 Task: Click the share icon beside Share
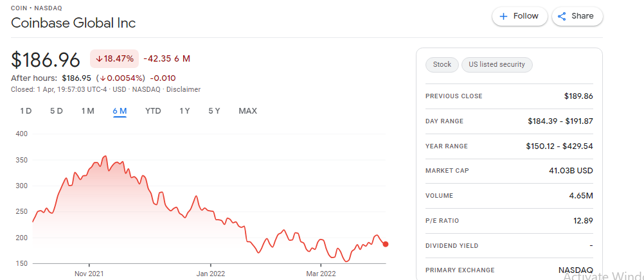(562, 17)
